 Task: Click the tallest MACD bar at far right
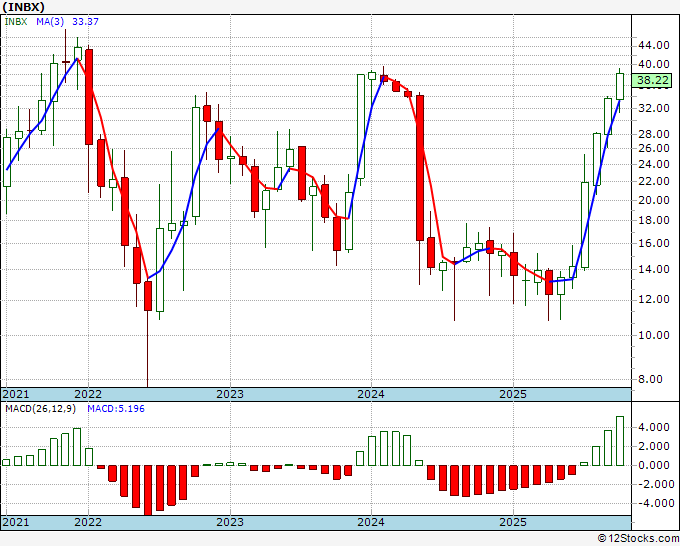pyautogui.click(x=620, y=441)
